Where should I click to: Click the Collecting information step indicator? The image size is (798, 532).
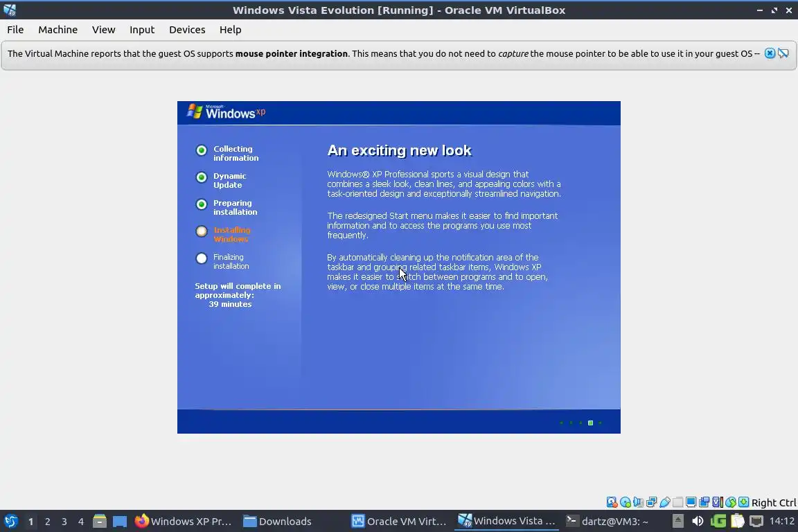point(202,150)
